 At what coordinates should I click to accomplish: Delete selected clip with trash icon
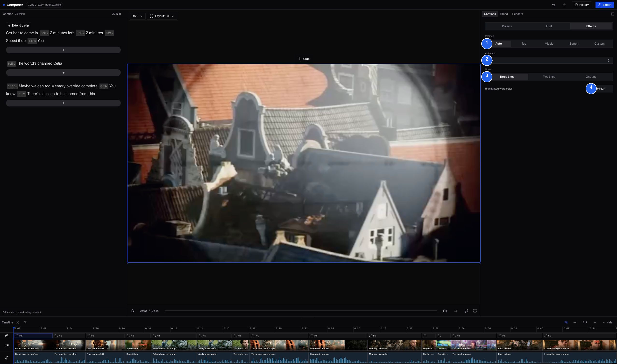[x=25, y=322]
